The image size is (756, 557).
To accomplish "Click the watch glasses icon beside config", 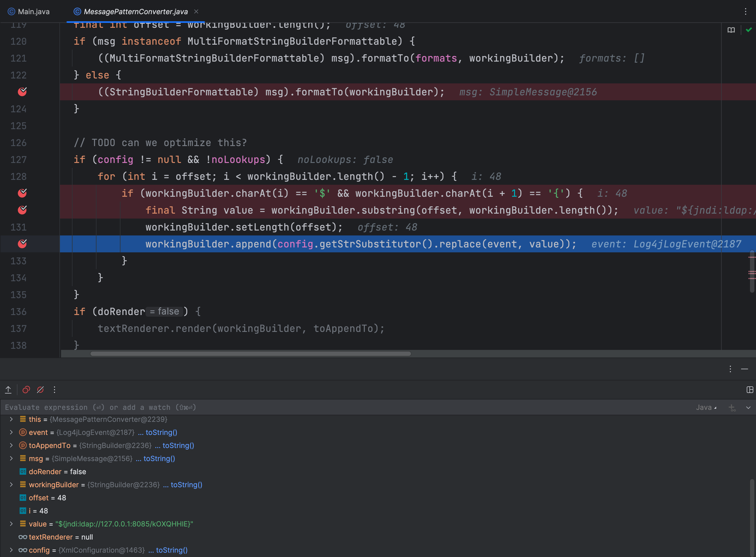I will pyautogui.click(x=23, y=550).
